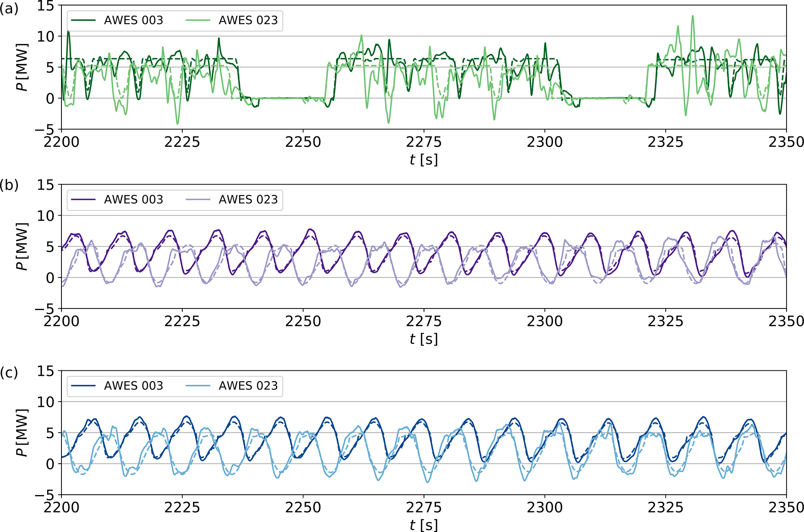Click the 2300 tick label below panel (b)
The height and width of the screenshot is (532, 804).
click(x=545, y=321)
